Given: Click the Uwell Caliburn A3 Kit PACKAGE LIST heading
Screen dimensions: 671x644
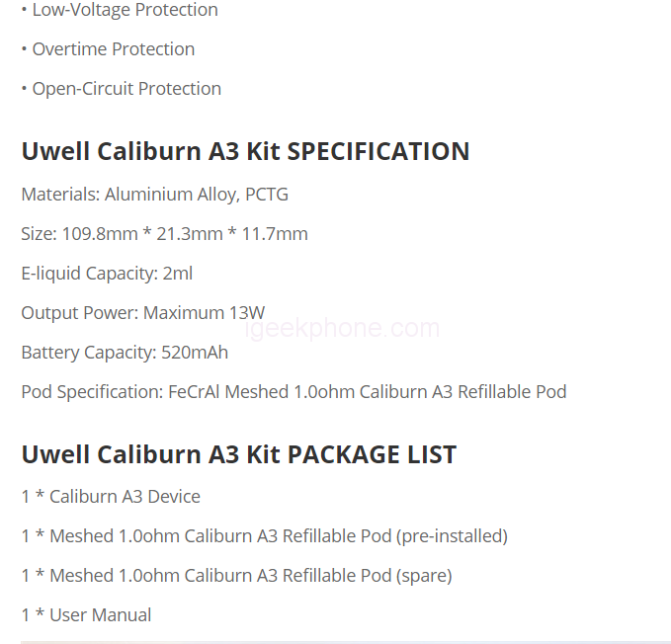Looking at the screenshot, I should pyautogui.click(x=238, y=454).
